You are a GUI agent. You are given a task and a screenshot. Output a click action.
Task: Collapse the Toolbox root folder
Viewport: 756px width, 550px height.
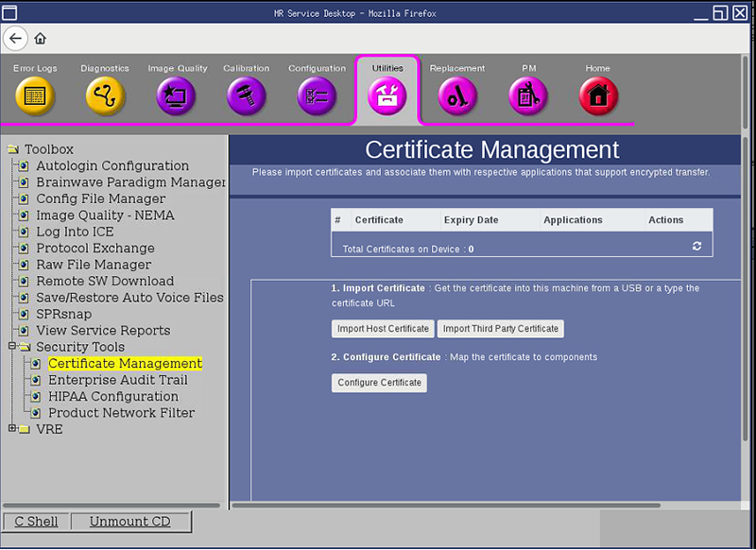click(12, 149)
